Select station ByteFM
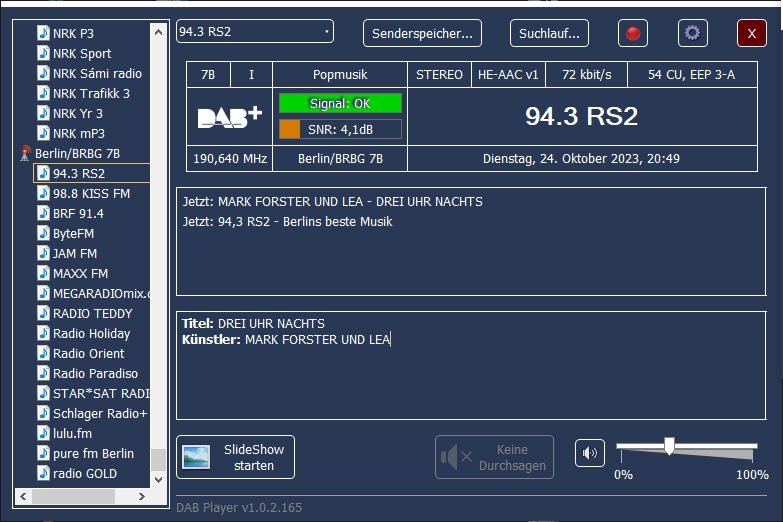The height and width of the screenshot is (522, 783). [73, 233]
